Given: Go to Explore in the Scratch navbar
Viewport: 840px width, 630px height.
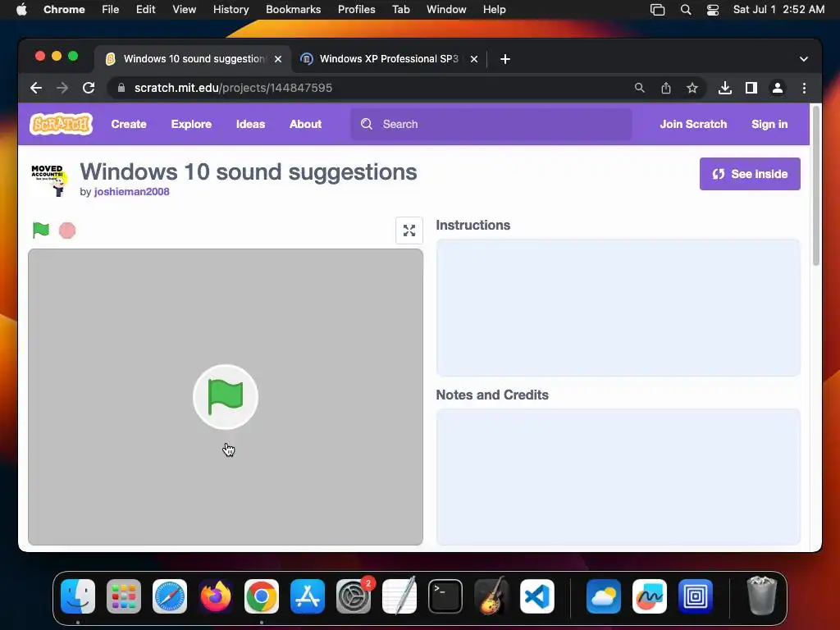Looking at the screenshot, I should point(191,125).
